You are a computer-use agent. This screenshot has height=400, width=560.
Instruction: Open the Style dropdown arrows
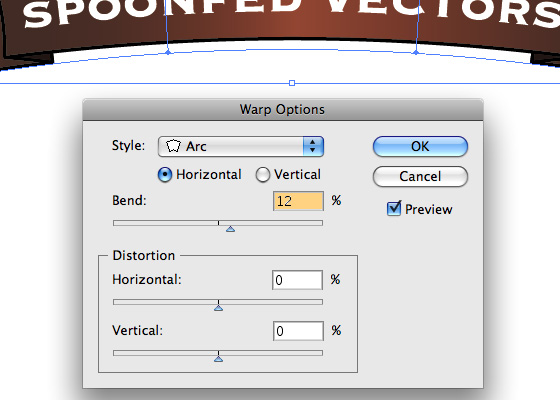[x=313, y=146]
